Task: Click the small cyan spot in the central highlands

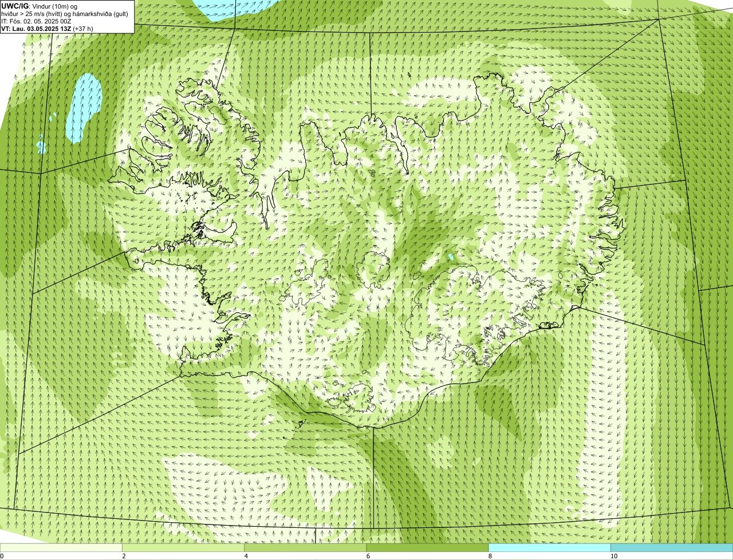Action: point(452,257)
